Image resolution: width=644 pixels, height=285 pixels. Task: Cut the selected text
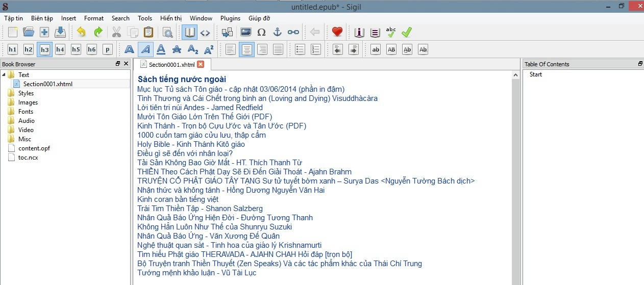[116, 32]
